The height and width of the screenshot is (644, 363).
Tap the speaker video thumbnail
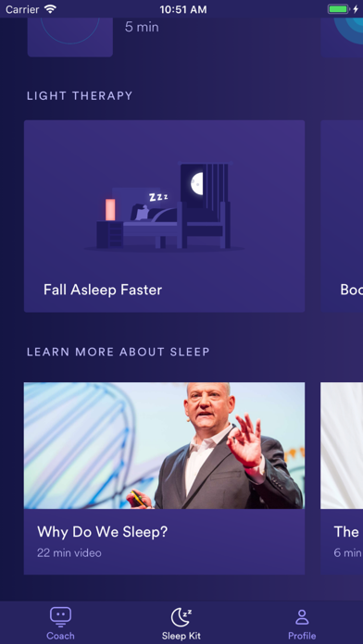[165, 446]
